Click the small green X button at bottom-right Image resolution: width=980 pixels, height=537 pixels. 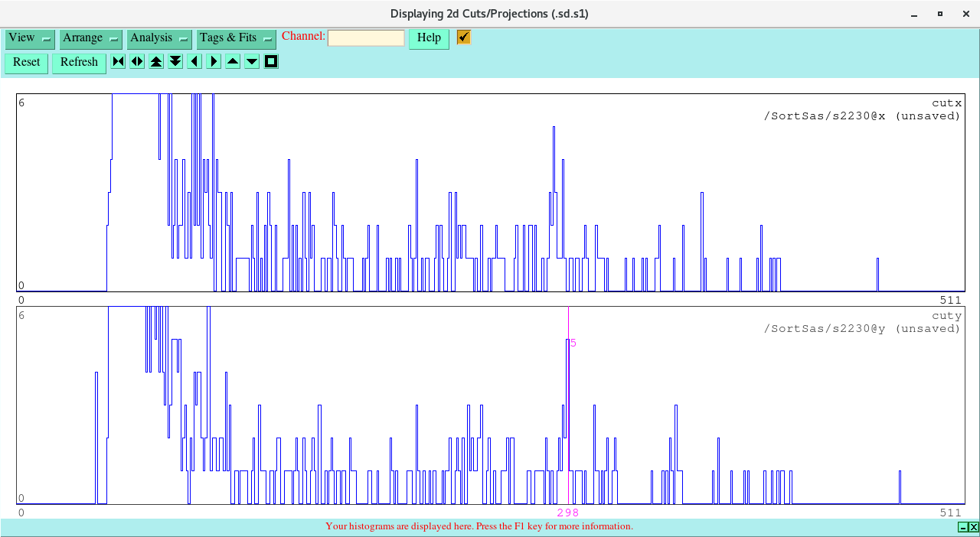974,527
